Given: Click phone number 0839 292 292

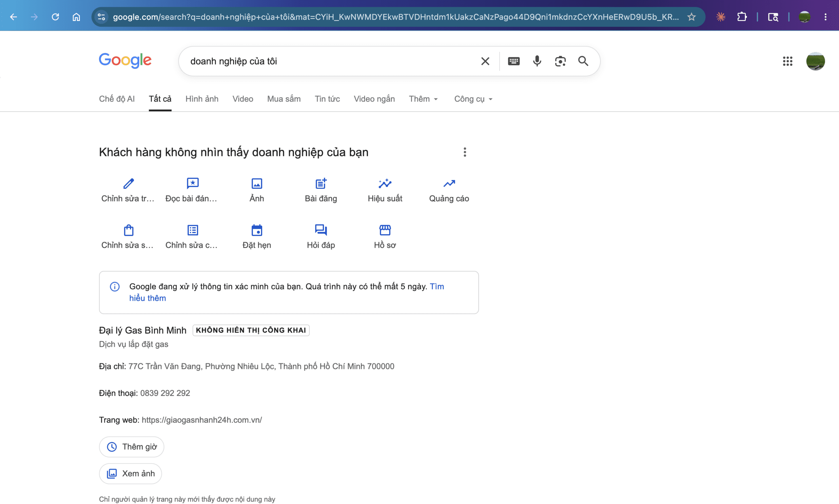Looking at the screenshot, I should click(x=165, y=393).
